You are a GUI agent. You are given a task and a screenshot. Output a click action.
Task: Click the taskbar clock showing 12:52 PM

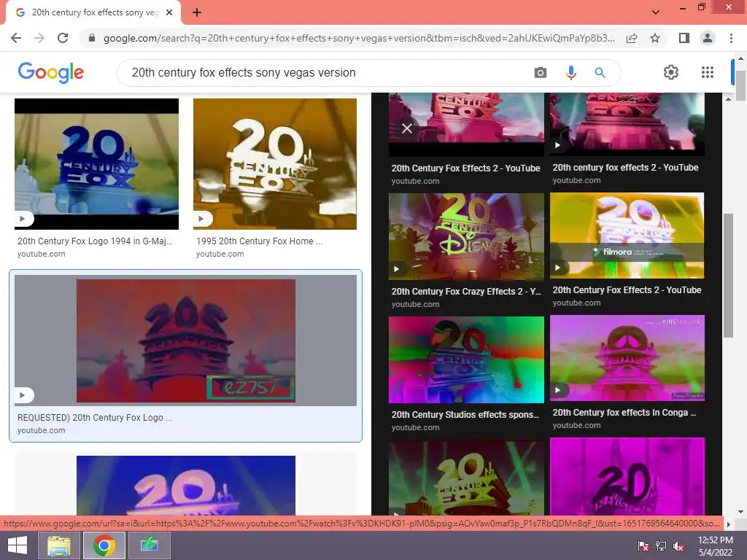click(x=715, y=545)
